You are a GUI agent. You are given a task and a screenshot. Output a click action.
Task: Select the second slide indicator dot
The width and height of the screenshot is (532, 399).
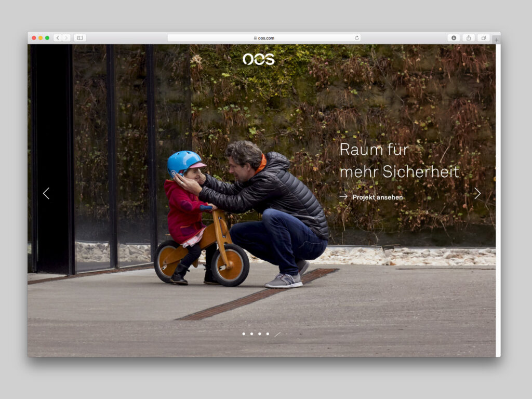point(251,334)
